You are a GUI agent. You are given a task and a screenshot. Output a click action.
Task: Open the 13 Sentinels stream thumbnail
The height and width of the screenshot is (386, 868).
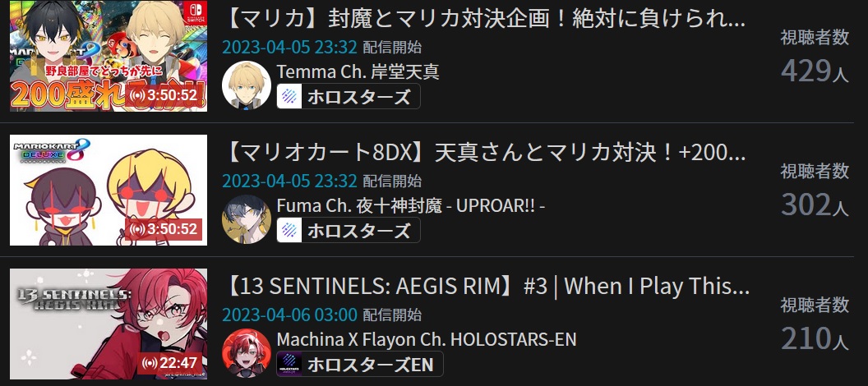(x=108, y=324)
